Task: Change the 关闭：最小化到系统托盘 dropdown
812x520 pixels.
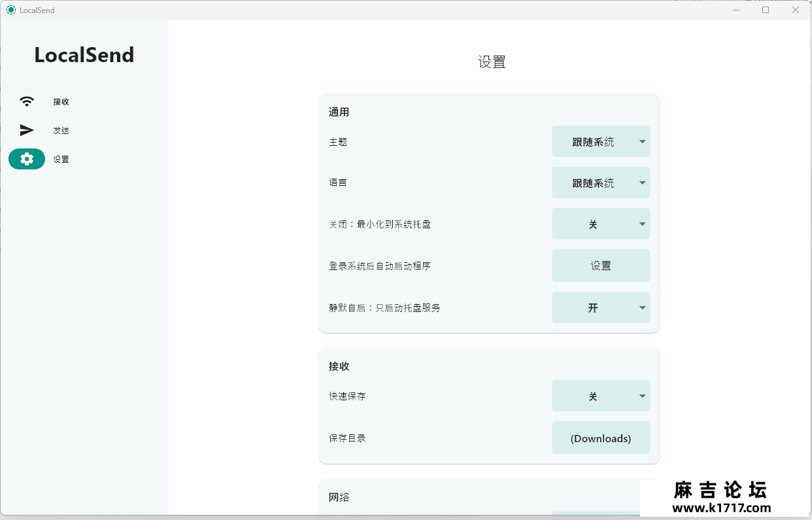Action: (x=601, y=224)
